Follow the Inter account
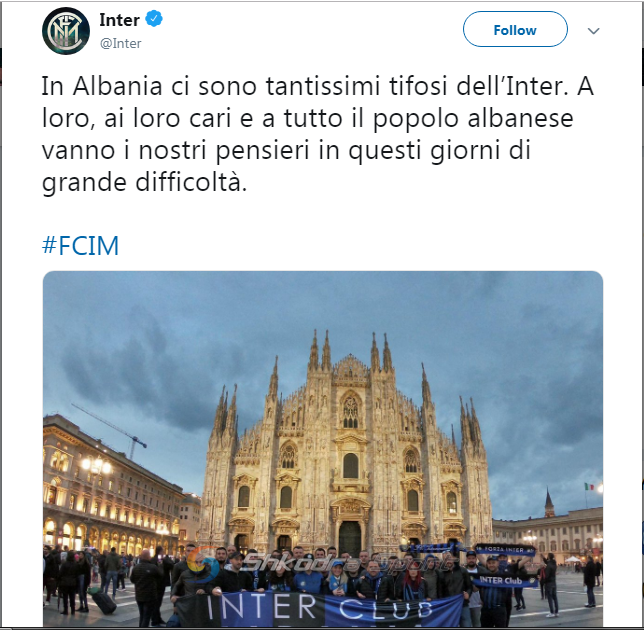The height and width of the screenshot is (630, 644). 515,29
